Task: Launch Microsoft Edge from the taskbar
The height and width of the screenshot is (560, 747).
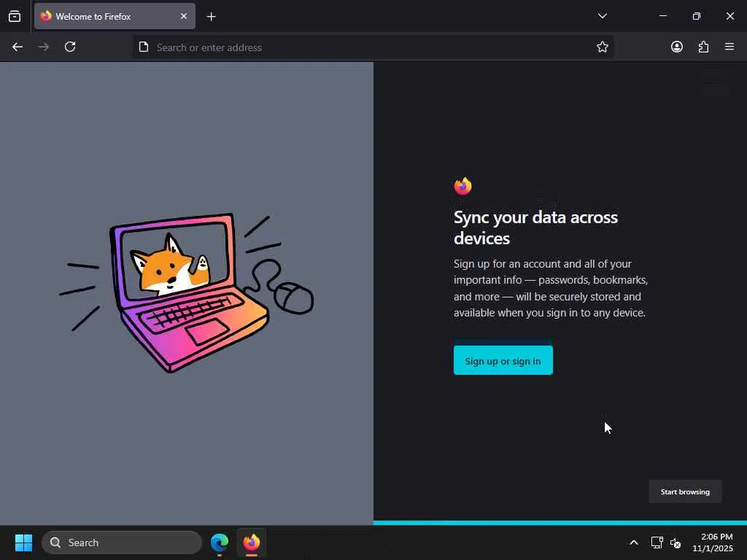Action: pos(220,542)
